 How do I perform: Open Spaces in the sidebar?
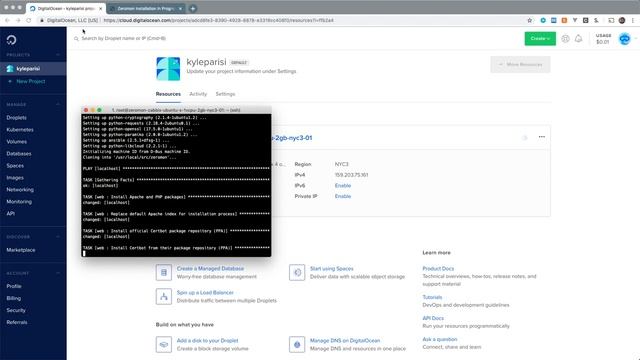[15, 166]
